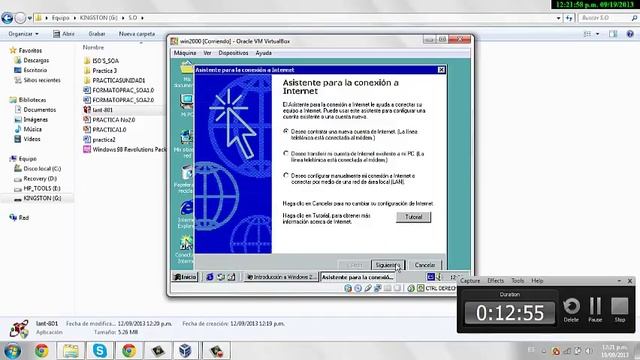Screen dimensions: 640x360
Task: Select the manual LAN configuration radio option
Action: click(x=286, y=176)
